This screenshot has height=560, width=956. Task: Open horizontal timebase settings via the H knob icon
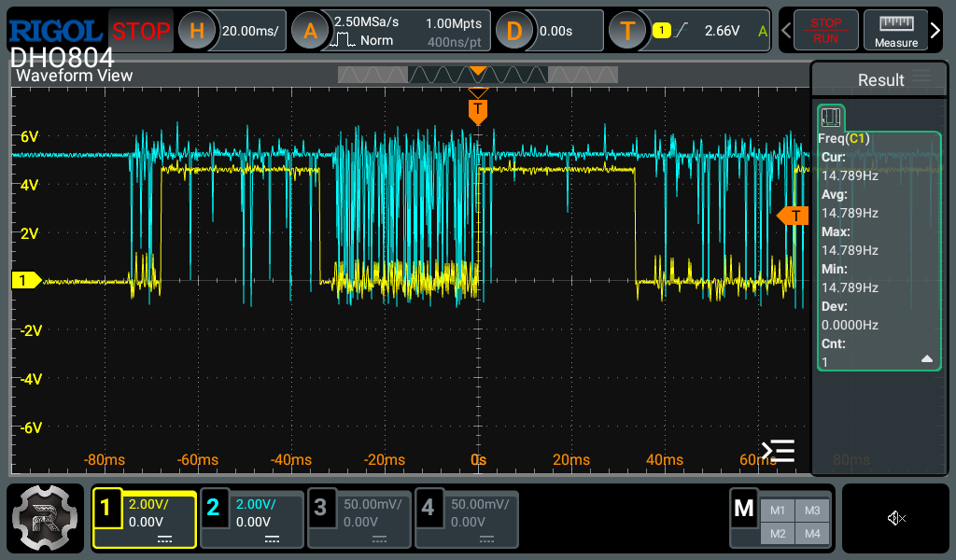195,30
